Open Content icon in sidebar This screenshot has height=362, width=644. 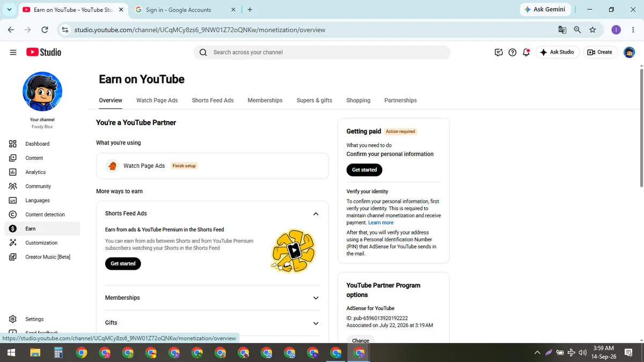pos(13,158)
